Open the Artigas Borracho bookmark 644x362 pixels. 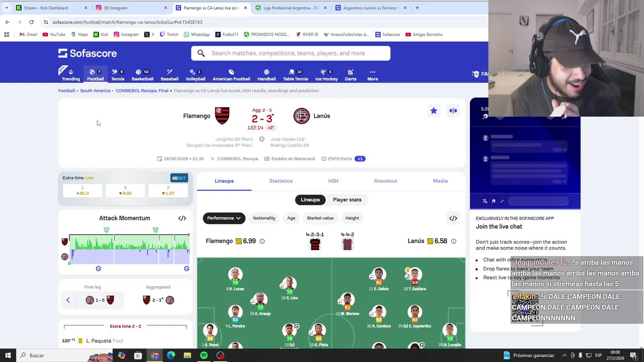pyautogui.click(x=424, y=35)
